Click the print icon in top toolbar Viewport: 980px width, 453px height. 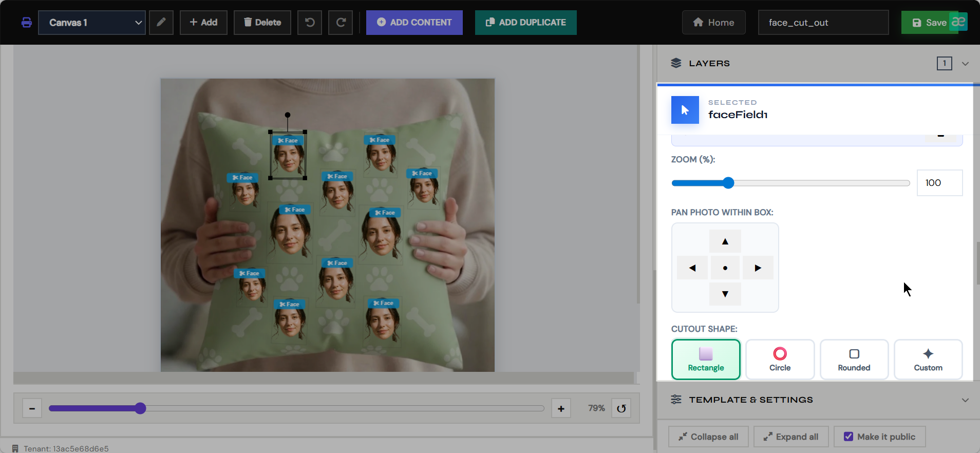click(27, 23)
